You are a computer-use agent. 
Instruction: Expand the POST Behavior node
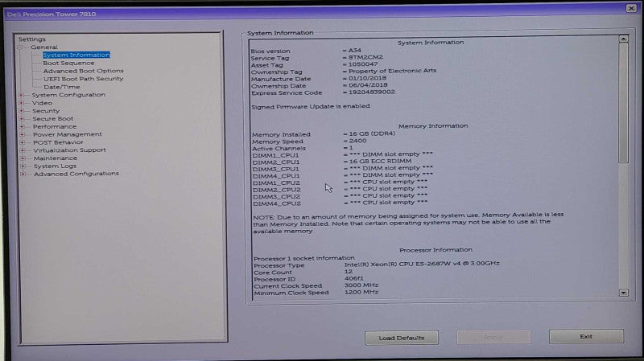click(x=23, y=142)
